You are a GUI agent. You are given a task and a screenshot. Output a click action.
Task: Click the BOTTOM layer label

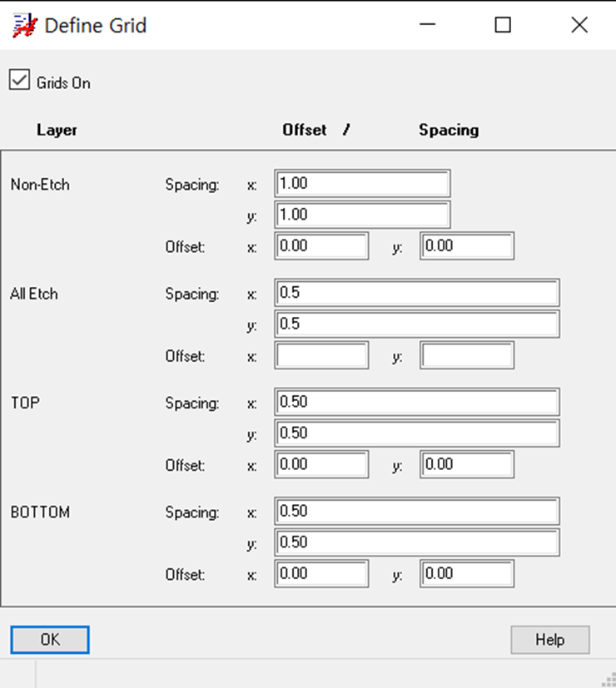coord(40,512)
